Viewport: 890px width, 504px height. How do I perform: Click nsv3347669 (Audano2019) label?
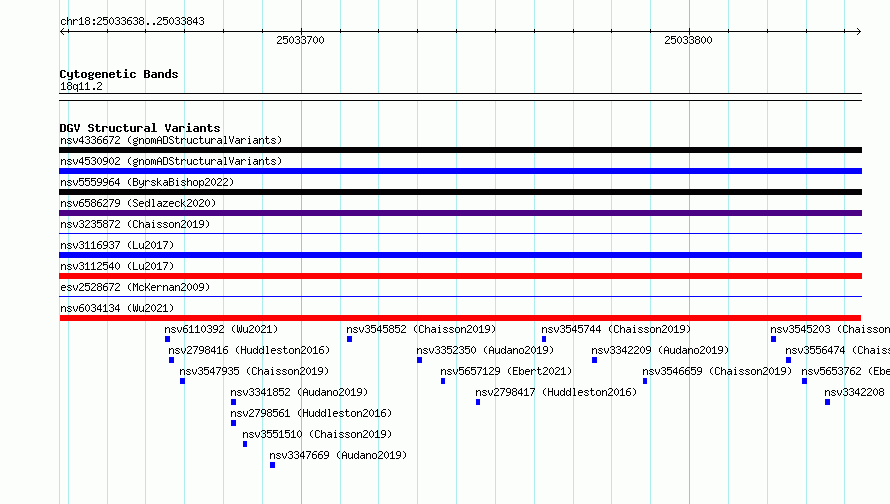[x=338, y=455]
